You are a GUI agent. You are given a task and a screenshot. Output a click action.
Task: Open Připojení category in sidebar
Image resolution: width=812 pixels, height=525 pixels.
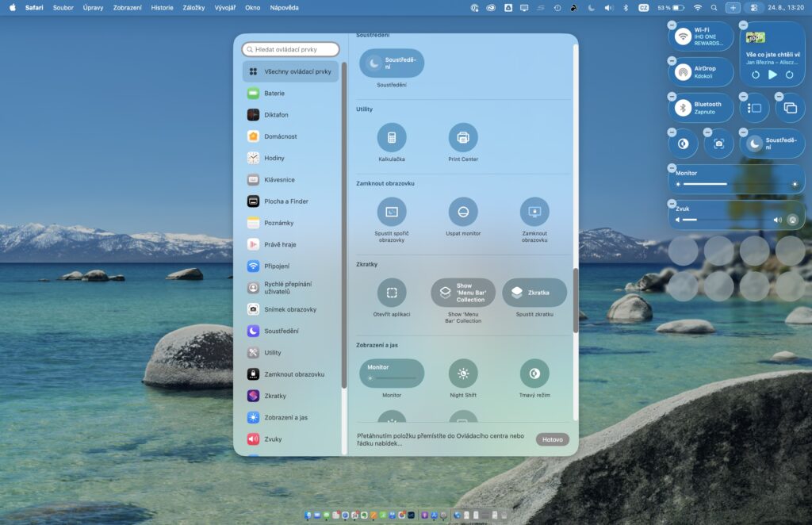coord(290,266)
